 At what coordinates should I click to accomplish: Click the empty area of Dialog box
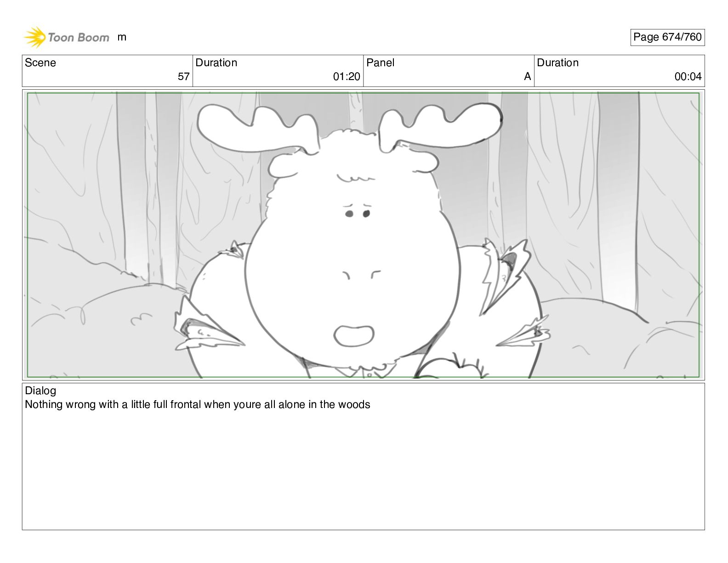(363, 469)
